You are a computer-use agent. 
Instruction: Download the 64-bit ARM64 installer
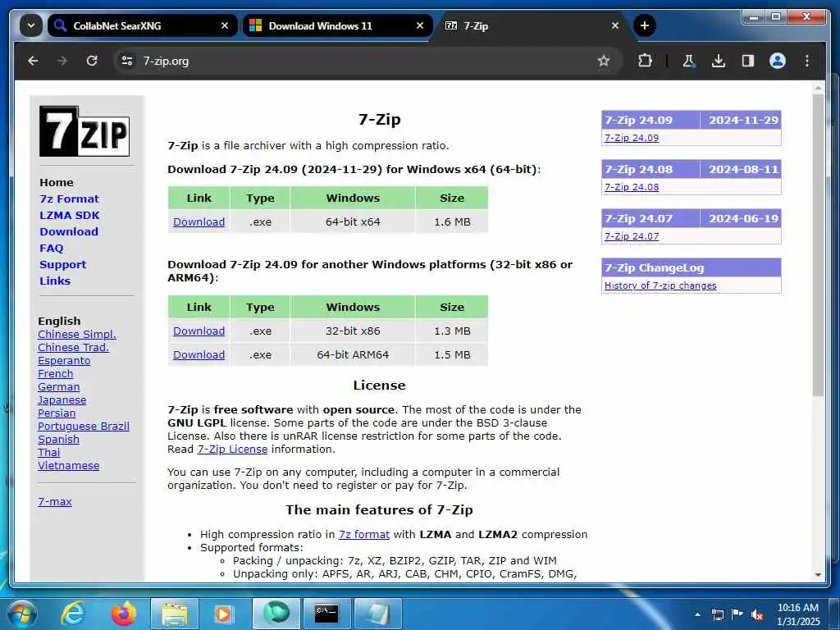[x=199, y=354]
